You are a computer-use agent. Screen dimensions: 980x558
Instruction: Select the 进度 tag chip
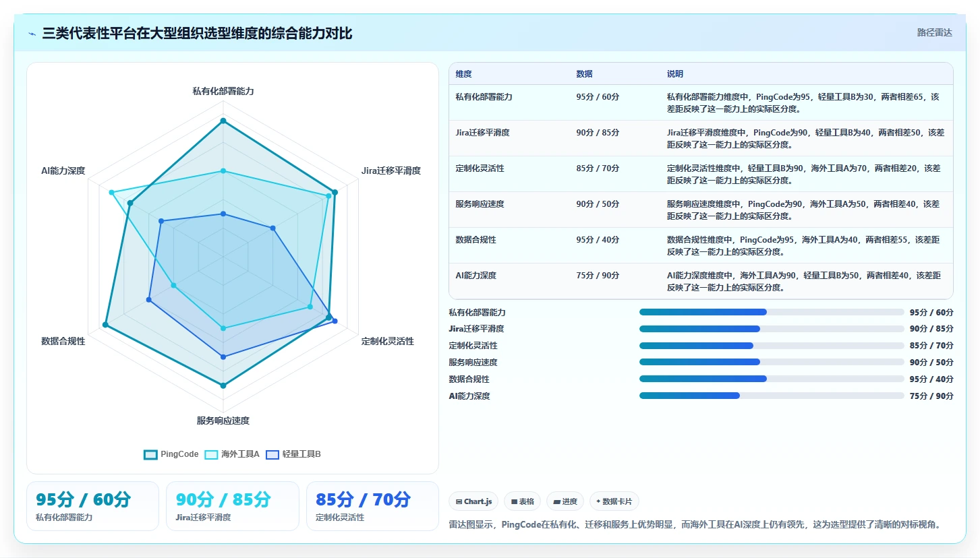[565, 501]
